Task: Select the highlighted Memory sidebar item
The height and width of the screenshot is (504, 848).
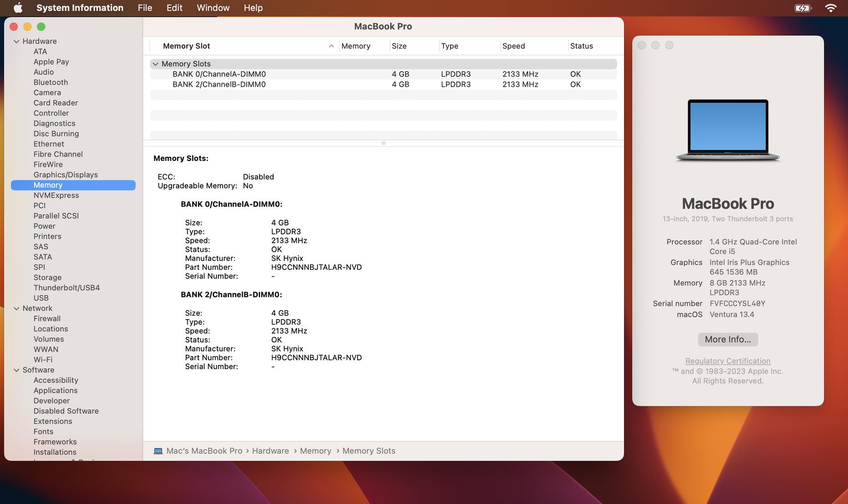Action: (73, 185)
